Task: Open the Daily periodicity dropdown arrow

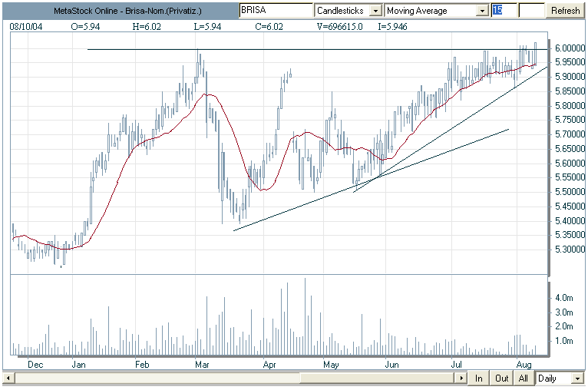Action: pos(578,378)
